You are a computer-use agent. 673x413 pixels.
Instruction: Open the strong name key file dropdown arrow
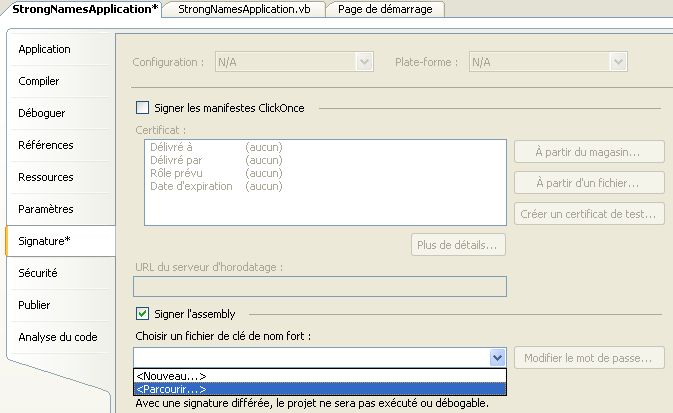point(497,358)
